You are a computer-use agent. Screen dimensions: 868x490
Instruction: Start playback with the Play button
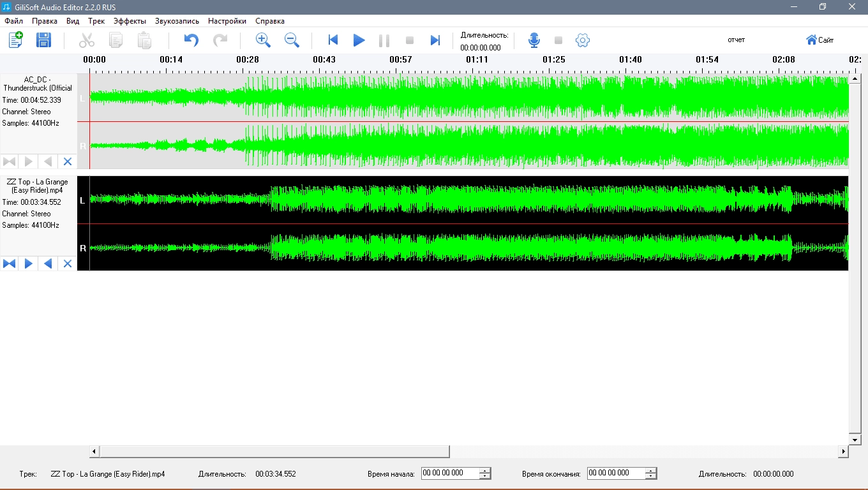359,40
